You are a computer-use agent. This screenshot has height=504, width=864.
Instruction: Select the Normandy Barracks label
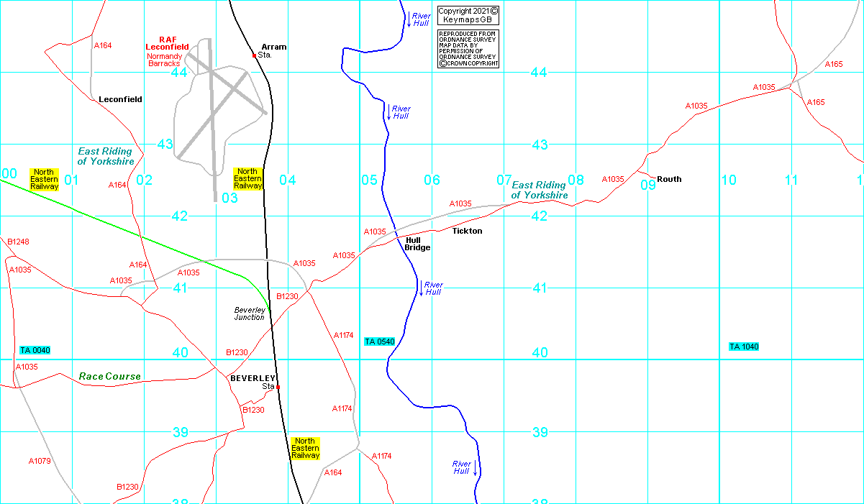(x=165, y=60)
